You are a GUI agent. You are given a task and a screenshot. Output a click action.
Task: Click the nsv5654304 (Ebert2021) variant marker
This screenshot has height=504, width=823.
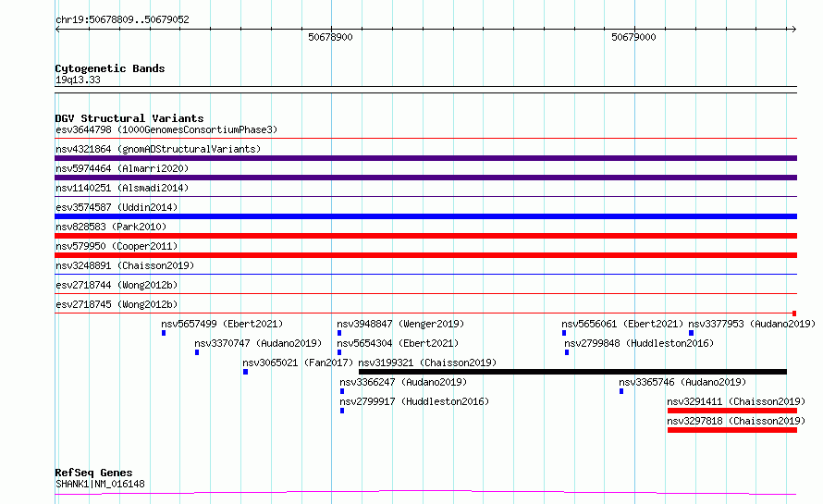point(339,352)
